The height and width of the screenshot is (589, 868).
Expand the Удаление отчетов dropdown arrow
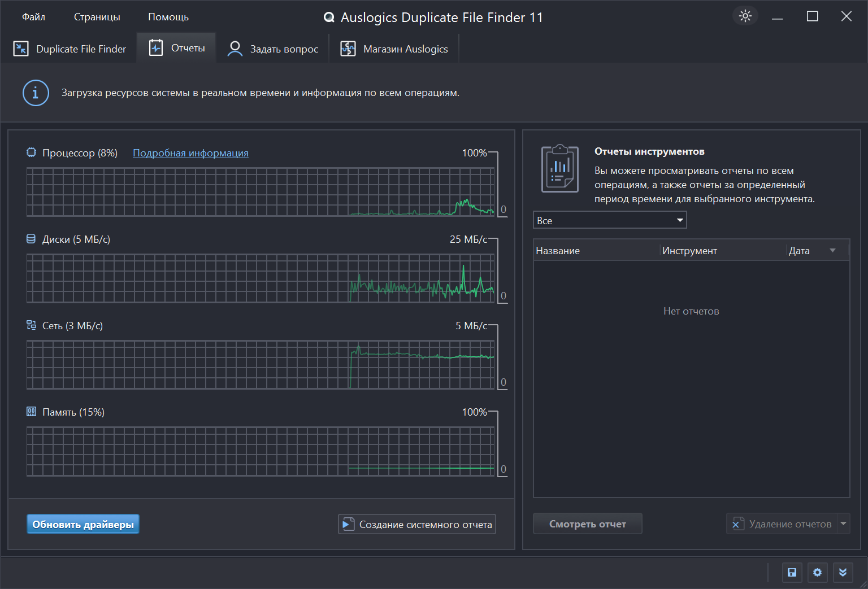843,524
